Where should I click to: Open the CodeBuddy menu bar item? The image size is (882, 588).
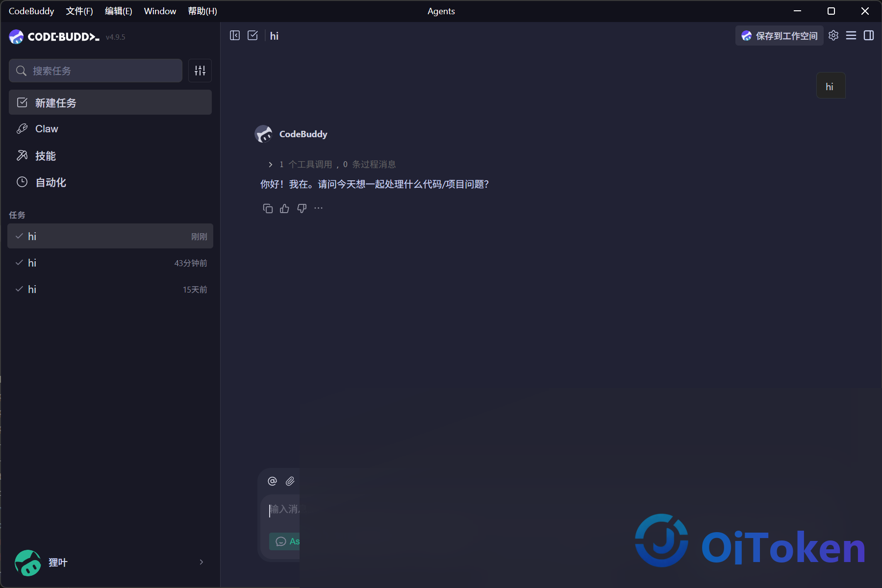[x=31, y=11]
